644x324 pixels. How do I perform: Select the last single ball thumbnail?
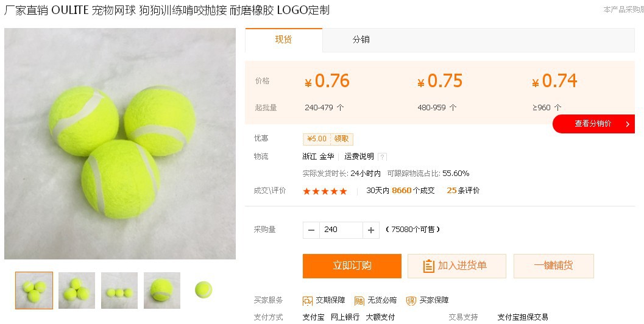point(203,290)
